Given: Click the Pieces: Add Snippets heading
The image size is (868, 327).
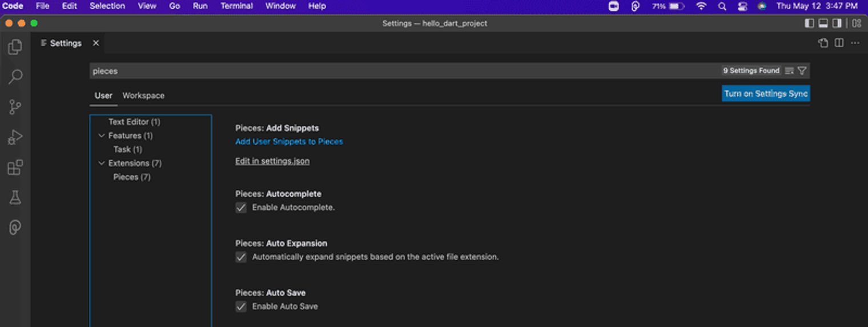Looking at the screenshot, I should pyautogui.click(x=277, y=128).
